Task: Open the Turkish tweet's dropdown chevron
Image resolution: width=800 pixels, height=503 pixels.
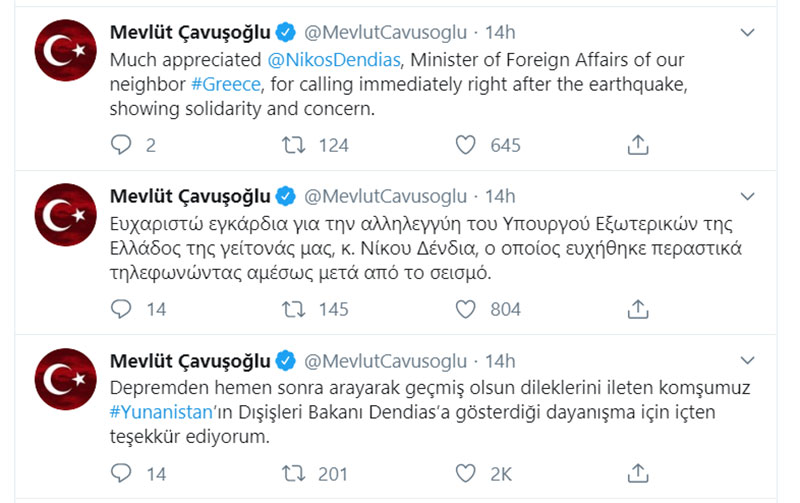Action: click(x=747, y=361)
